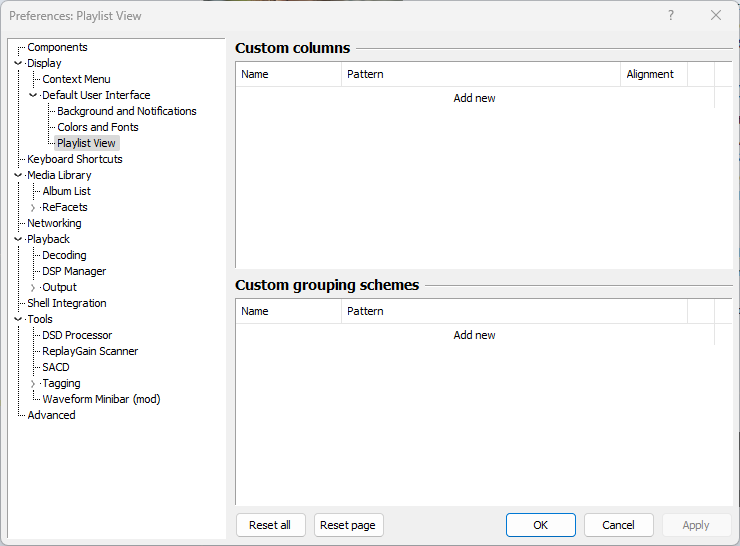Add new custom grouping scheme
The width and height of the screenshot is (740, 546).
click(x=474, y=335)
